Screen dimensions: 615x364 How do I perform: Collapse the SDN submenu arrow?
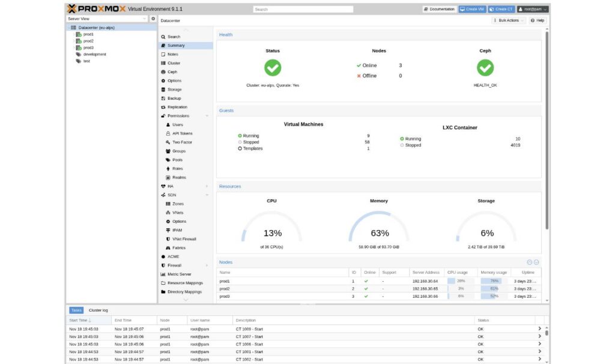click(207, 195)
